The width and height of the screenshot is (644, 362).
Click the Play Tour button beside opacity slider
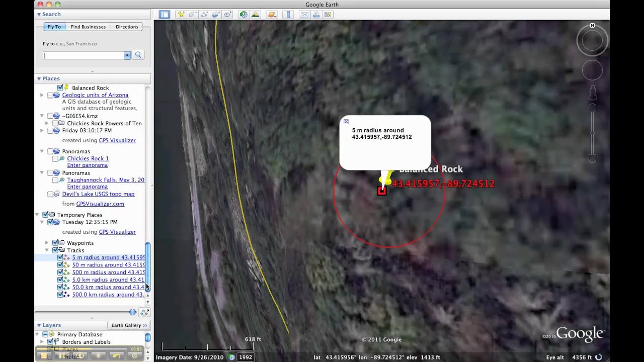(144, 312)
